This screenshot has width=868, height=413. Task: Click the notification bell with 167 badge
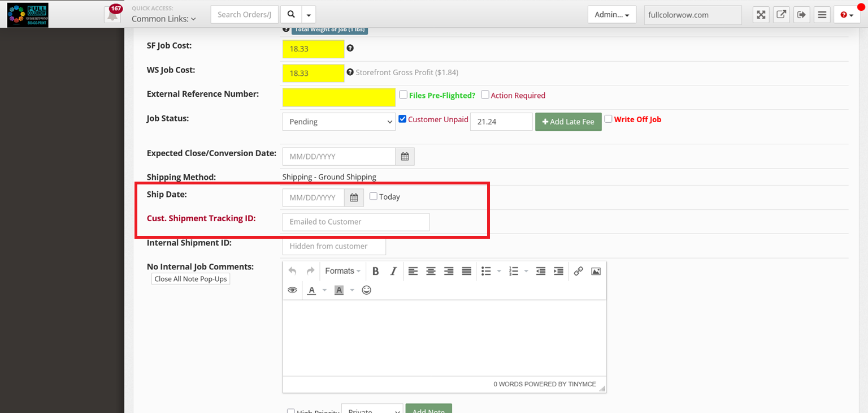coord(113,14)
